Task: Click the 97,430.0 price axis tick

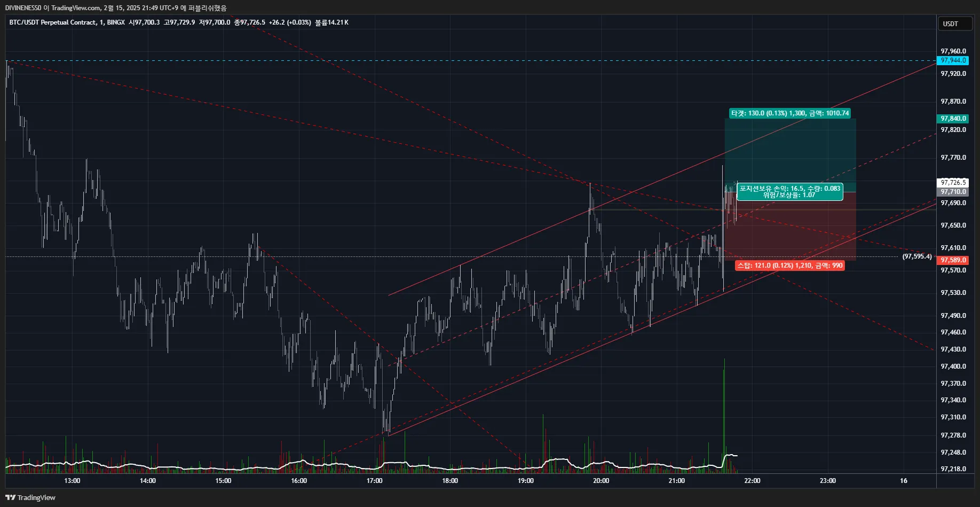Action: click(x=953, y=349)
